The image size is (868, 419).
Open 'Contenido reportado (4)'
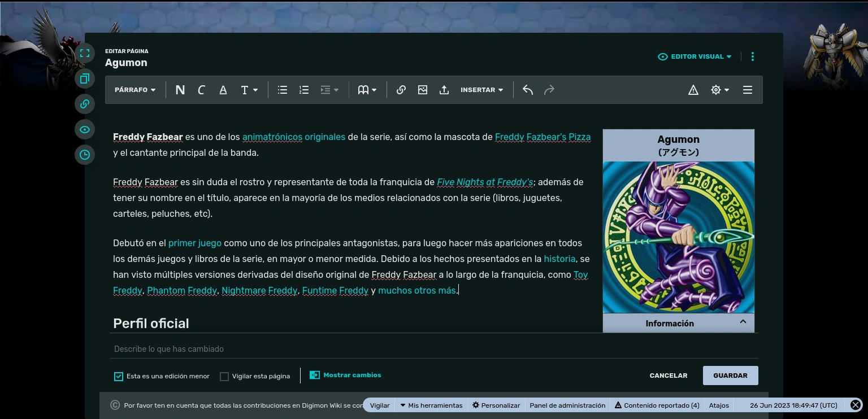657,405
